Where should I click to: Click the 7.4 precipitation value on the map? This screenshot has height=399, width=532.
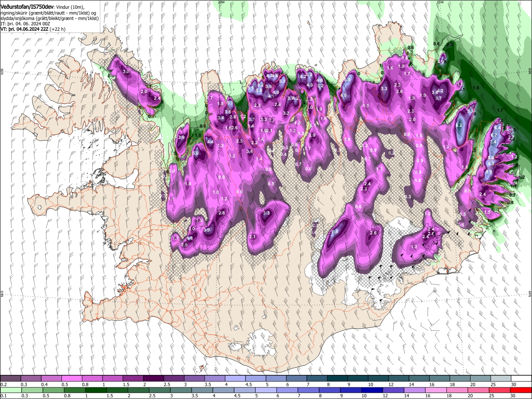tap(493, 142)
